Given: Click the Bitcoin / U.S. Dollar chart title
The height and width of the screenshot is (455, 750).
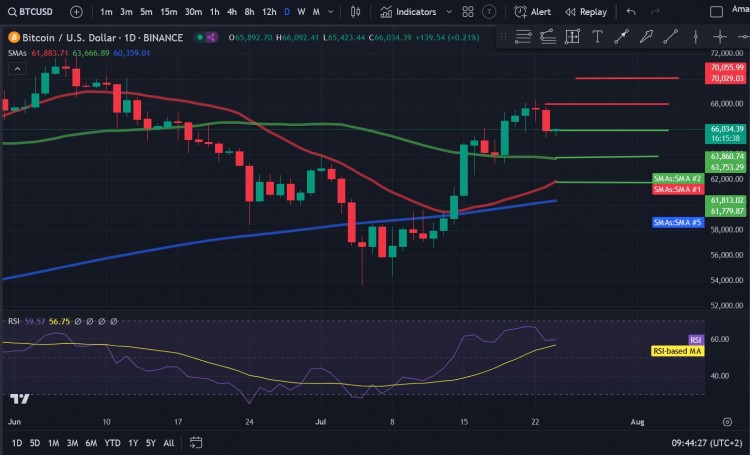Looking at the screenshot, I should tap(102, 37).
